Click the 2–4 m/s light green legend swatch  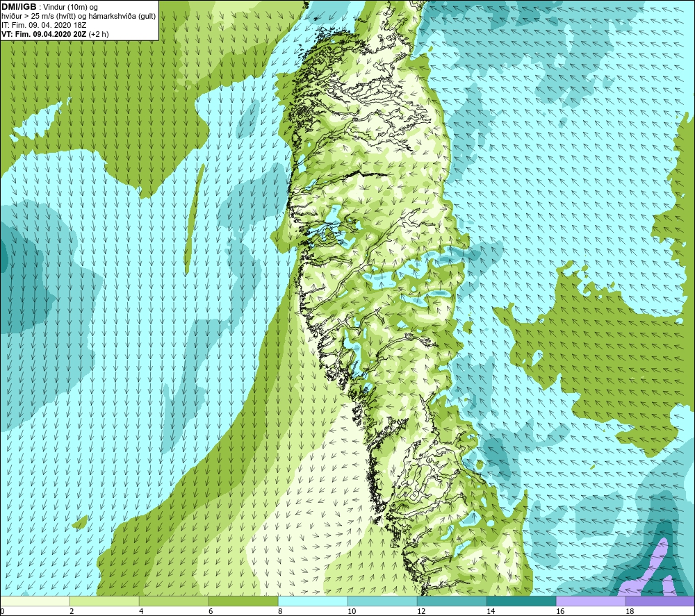(x=105, y=601)
